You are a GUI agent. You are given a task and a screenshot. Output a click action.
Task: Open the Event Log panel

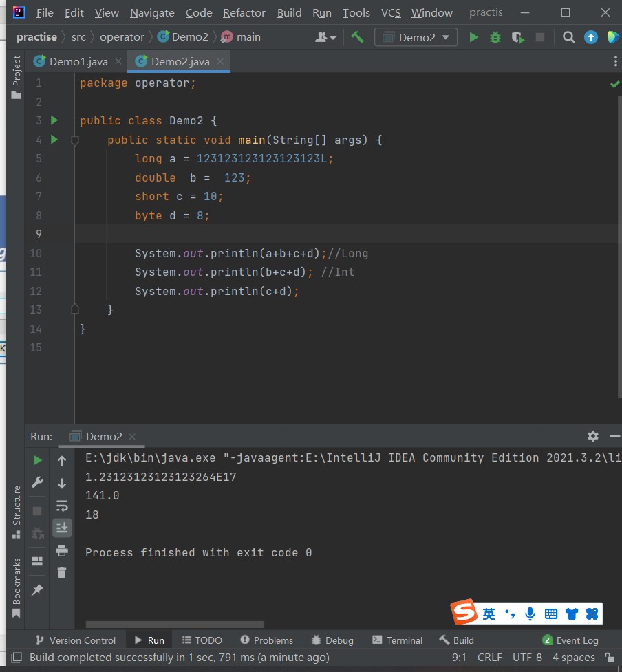tap(570, 640)
